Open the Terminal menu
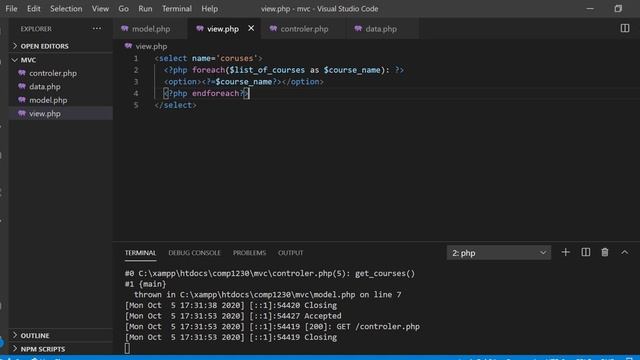The width and height of the screenshot is (640, 360). point(177,9)
